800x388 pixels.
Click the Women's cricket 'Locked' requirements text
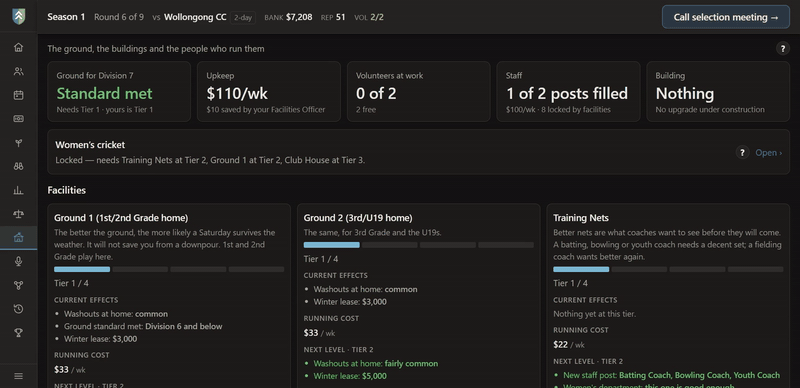[210, 160]
